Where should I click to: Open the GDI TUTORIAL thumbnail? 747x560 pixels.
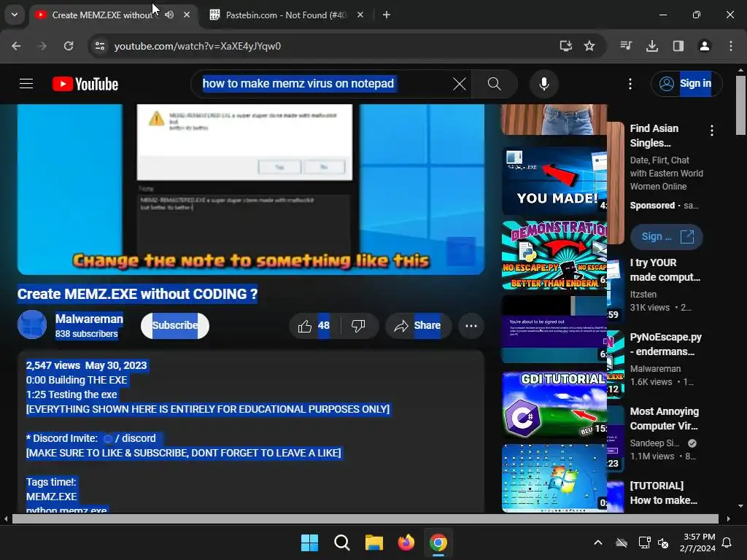554,404
